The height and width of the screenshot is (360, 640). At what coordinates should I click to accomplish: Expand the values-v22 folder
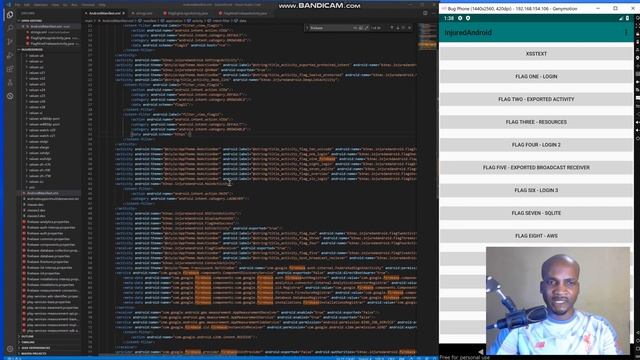pyautogui.click(x=37, y=79)
